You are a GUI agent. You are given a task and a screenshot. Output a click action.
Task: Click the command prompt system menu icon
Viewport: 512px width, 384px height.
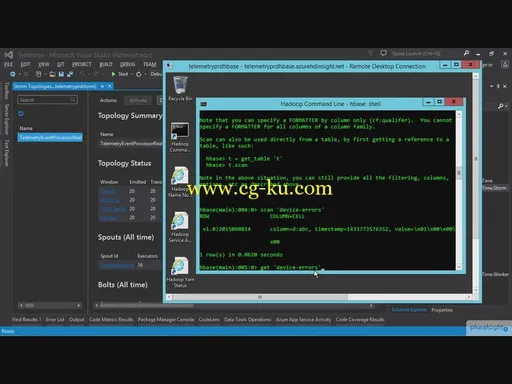pos(203,104)
